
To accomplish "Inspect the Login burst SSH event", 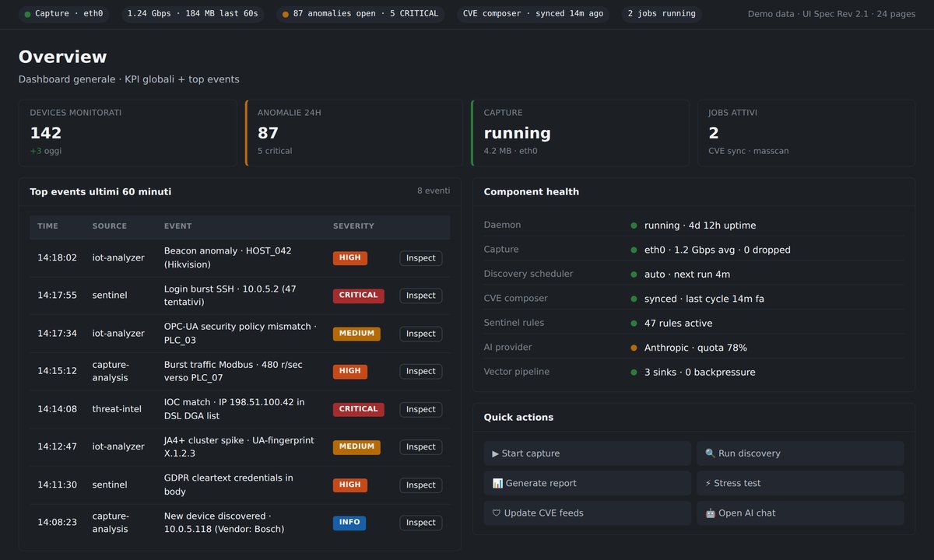I will (421, 296).
